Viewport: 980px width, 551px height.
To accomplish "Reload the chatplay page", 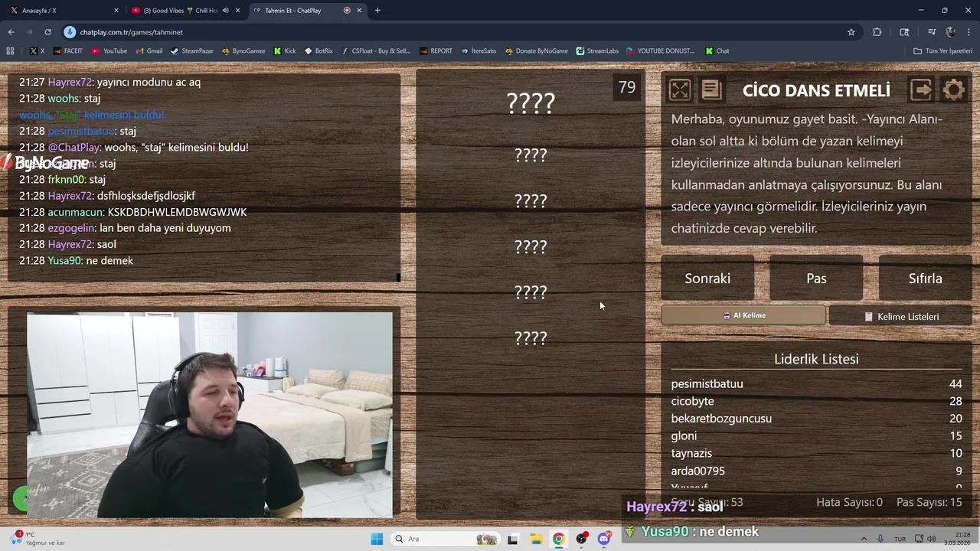I will pyautogui.click(x=47, y=32).
